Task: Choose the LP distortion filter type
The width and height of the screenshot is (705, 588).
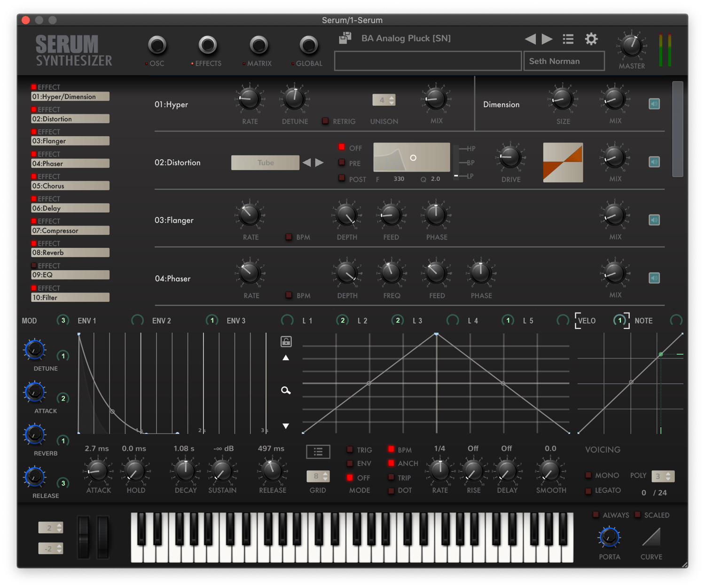Action: (x=470, y=176)
